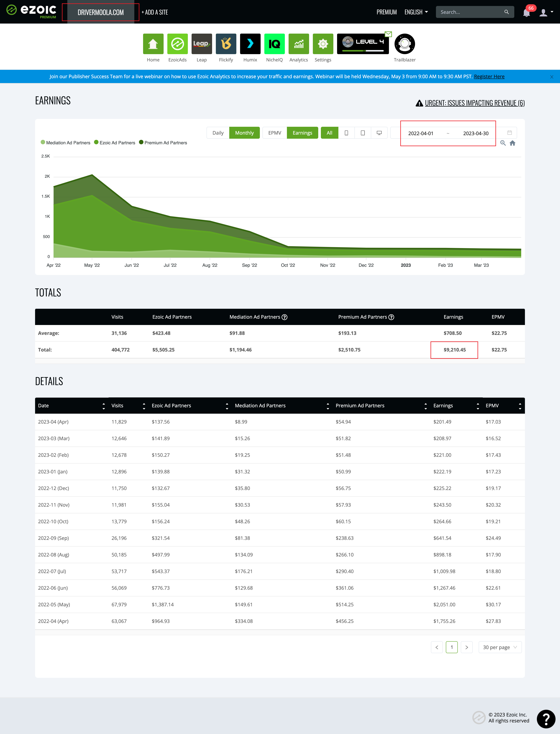Click the Register Here webinar link
The height and width of the screenshot is (734, 560).
(489, 77)
